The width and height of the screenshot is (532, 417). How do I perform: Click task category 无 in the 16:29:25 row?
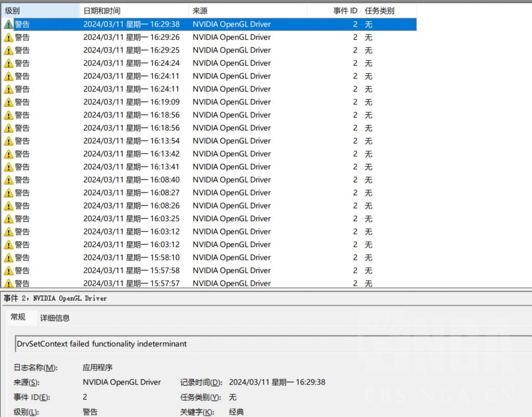coord(368,50)
